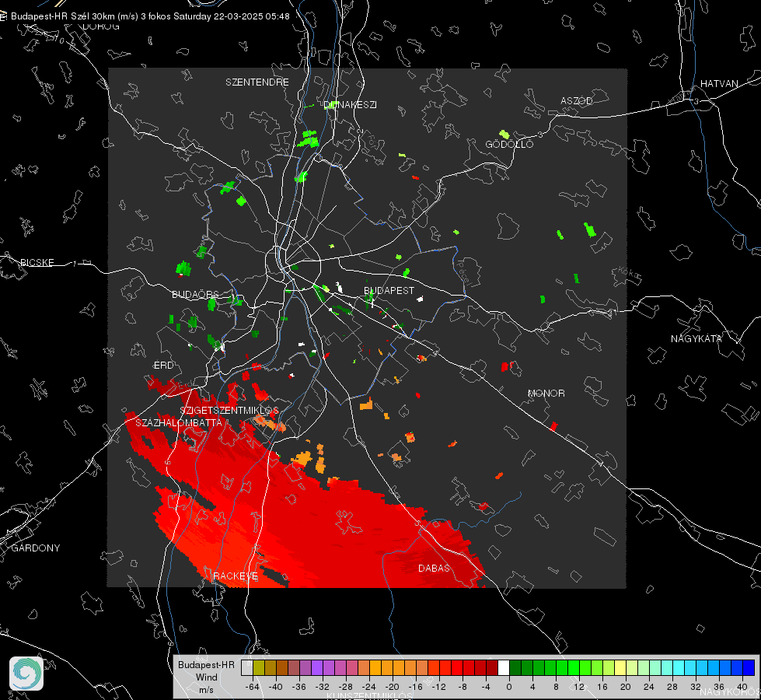This screenshot has width=761, height=700.
Task: Click the SZIGETSZENTMIKLÓS label
Action: click(229, 411)
